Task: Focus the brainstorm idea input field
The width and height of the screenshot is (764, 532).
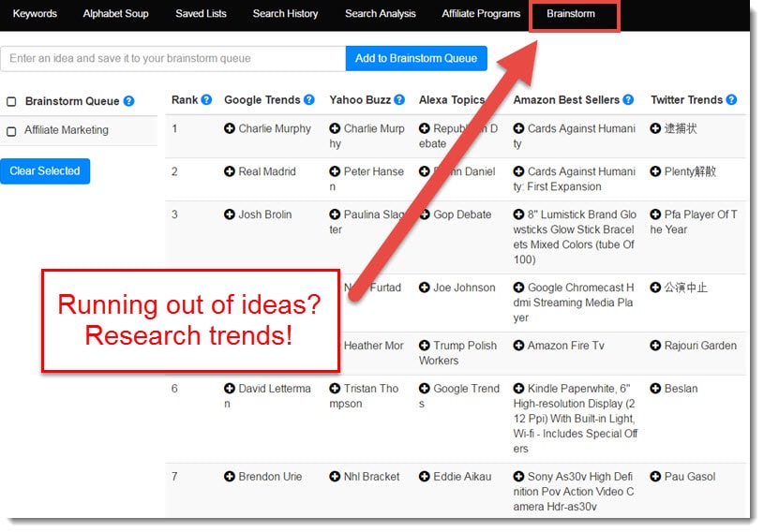Action: [173, 58]
